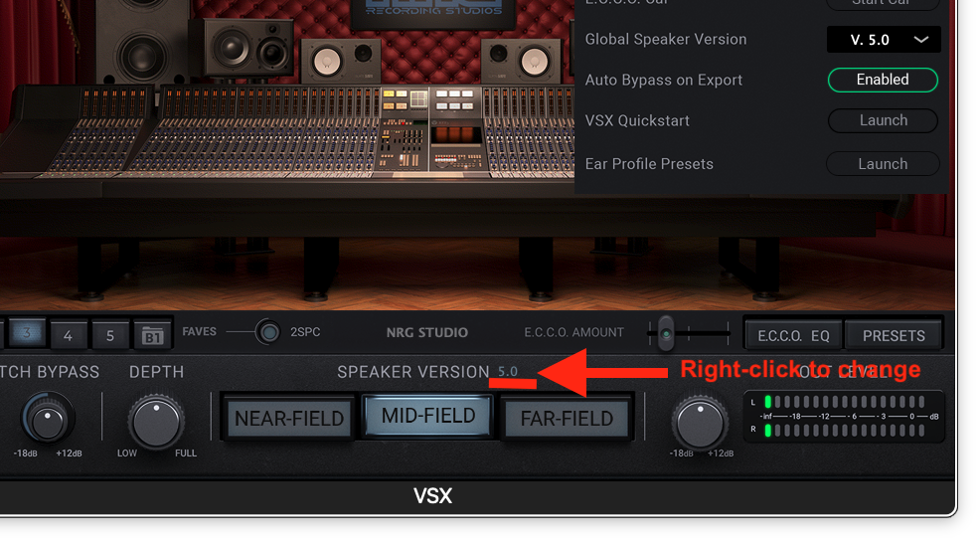Select favorite slot 5

pyautogui.click(x=110, y=336)
